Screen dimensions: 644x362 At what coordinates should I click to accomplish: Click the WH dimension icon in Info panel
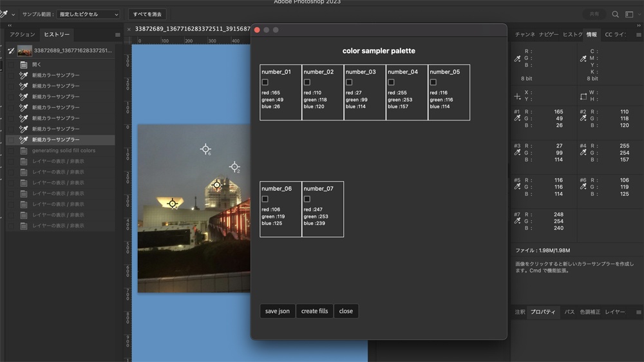point(583,97)
